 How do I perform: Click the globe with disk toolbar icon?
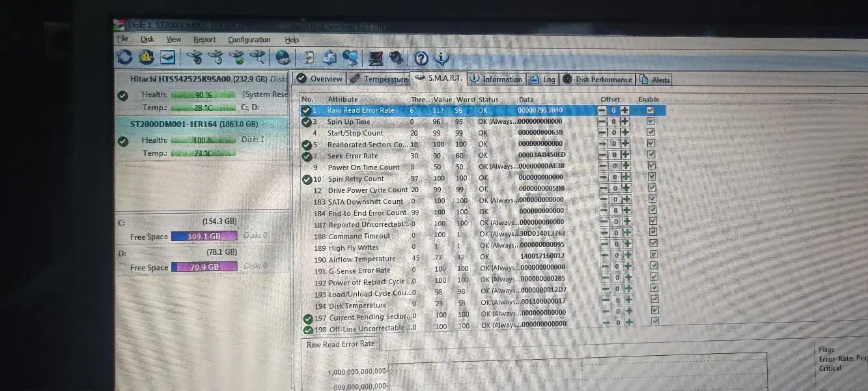pyautogui.click(x=283, y=57)
